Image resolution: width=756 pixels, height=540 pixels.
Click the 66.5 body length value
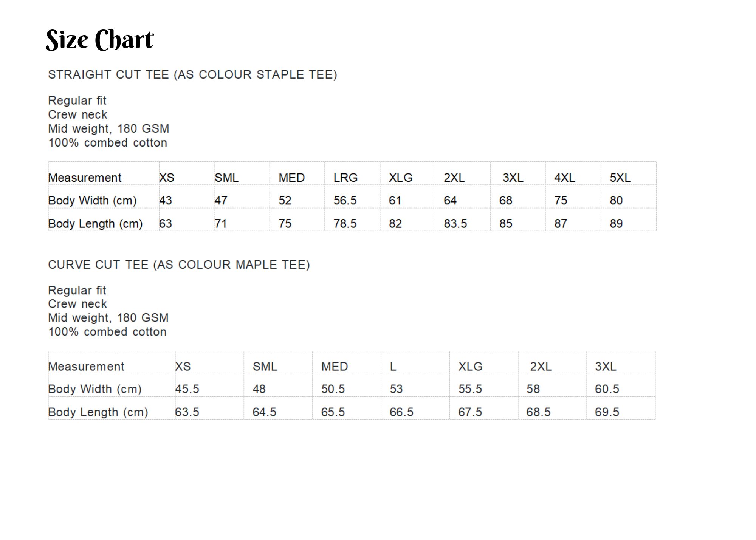point(401,412)
